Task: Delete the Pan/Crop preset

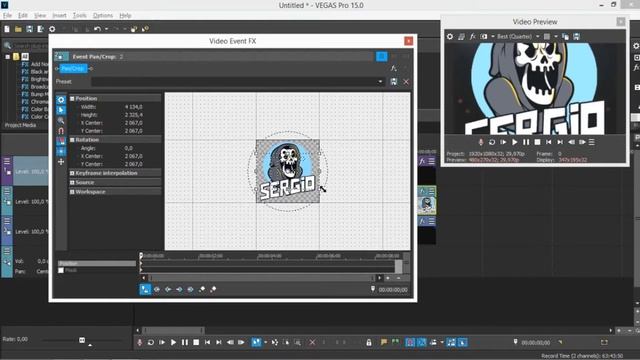Action: 406,82
